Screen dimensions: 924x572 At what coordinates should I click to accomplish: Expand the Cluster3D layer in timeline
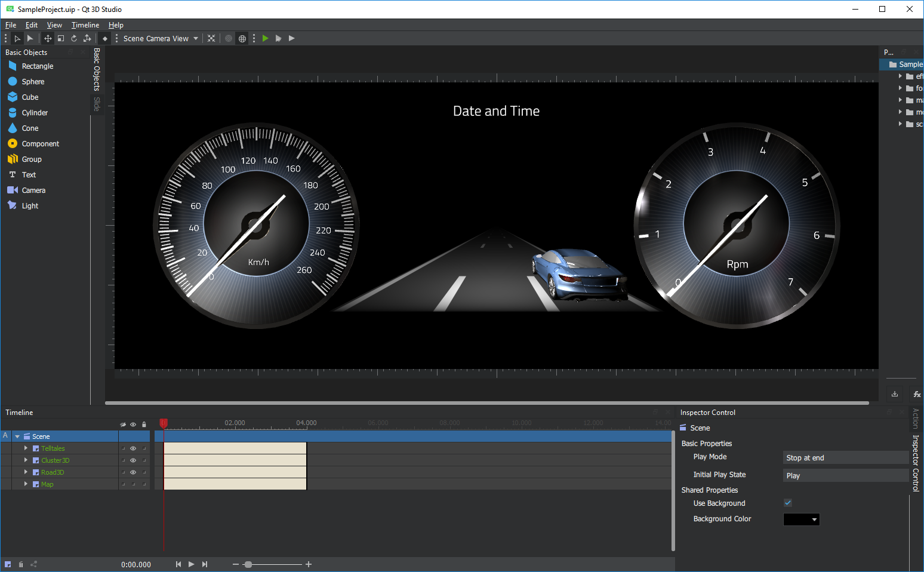(26, 460)
